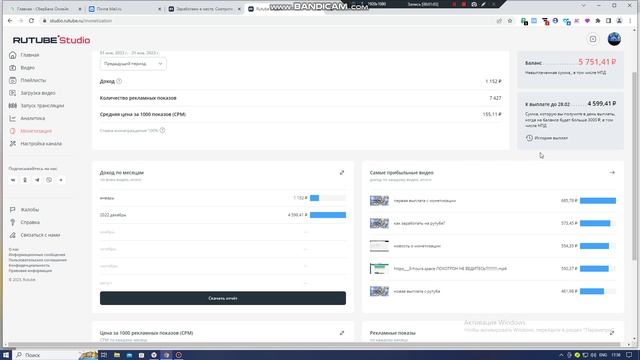Open Правовая информация footer link
Screen dimensions: 640x360
pyautogui.click(x=30, y=271)
